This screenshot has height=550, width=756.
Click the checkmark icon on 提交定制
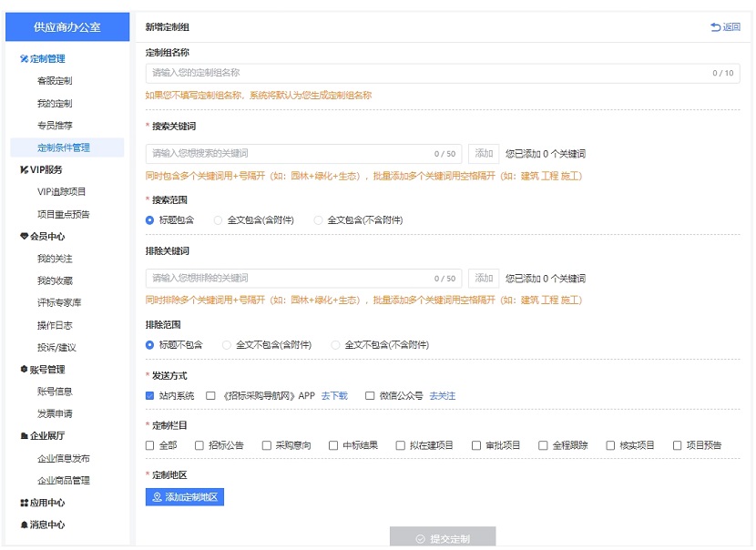(421, 539)
